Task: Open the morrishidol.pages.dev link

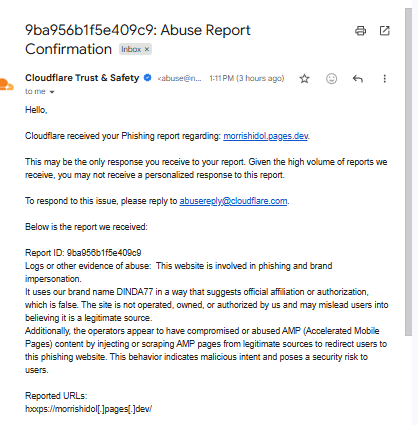Action: pos(266,136)
